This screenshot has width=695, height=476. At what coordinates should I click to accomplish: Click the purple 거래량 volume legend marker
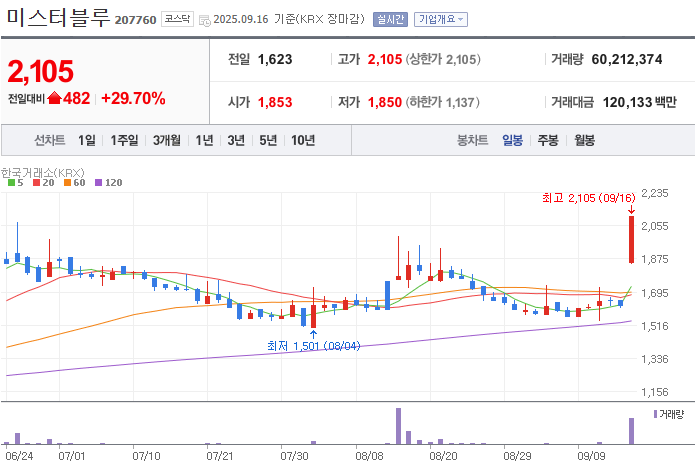pyautogui.click(x=656, y=414)
